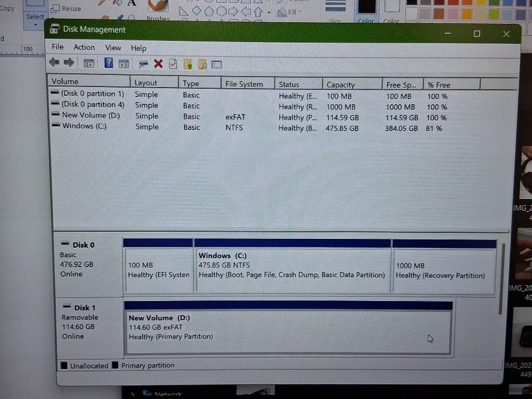Open the File menu
This screenshot has height=399, width=532.
(57, 47)
